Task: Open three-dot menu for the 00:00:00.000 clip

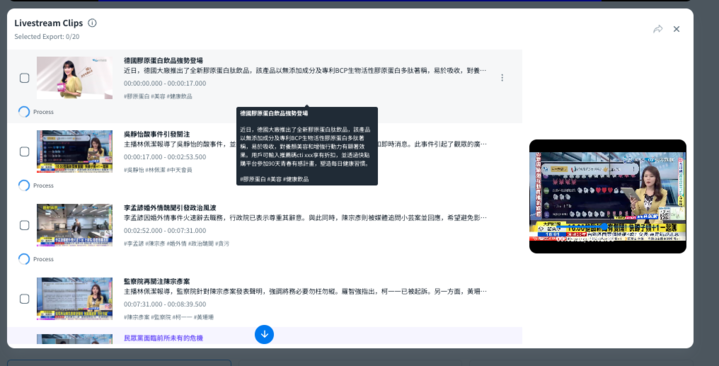Action: point(502,78)
